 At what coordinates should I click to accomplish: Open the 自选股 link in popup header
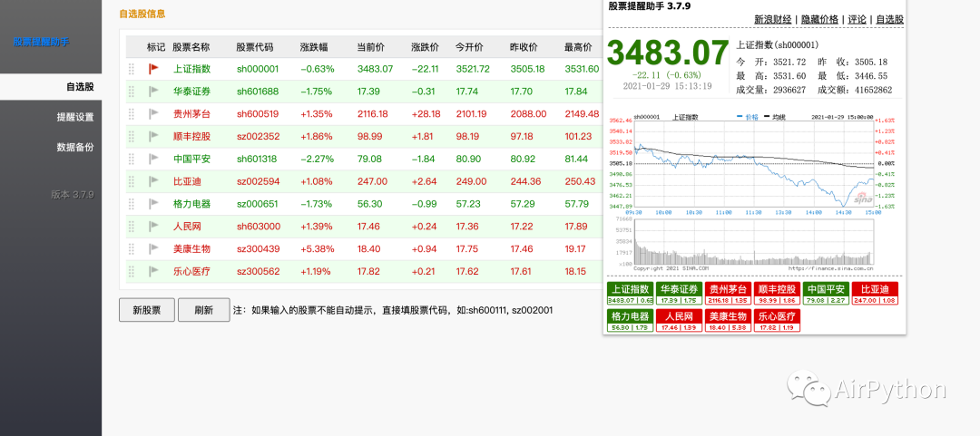coord(889,19)
